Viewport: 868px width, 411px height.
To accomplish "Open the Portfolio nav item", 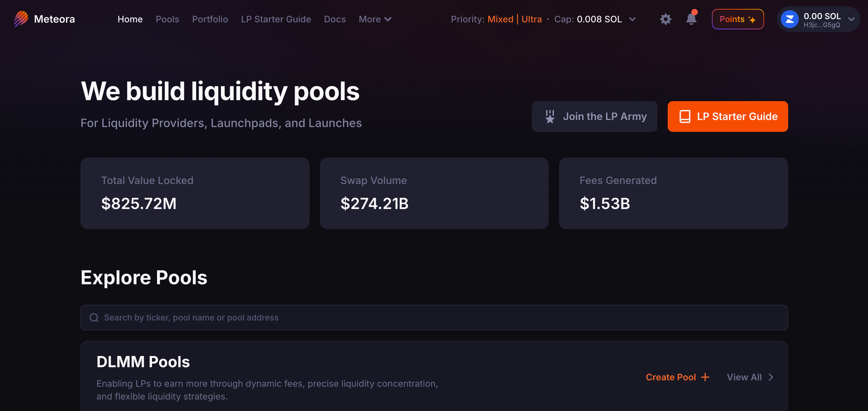I will 210,19.
